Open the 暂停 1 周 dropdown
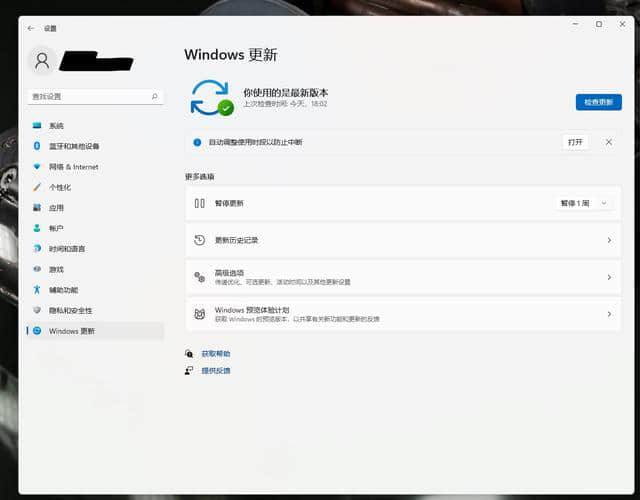This screenshot has width=640, height=500. [584, 203]
